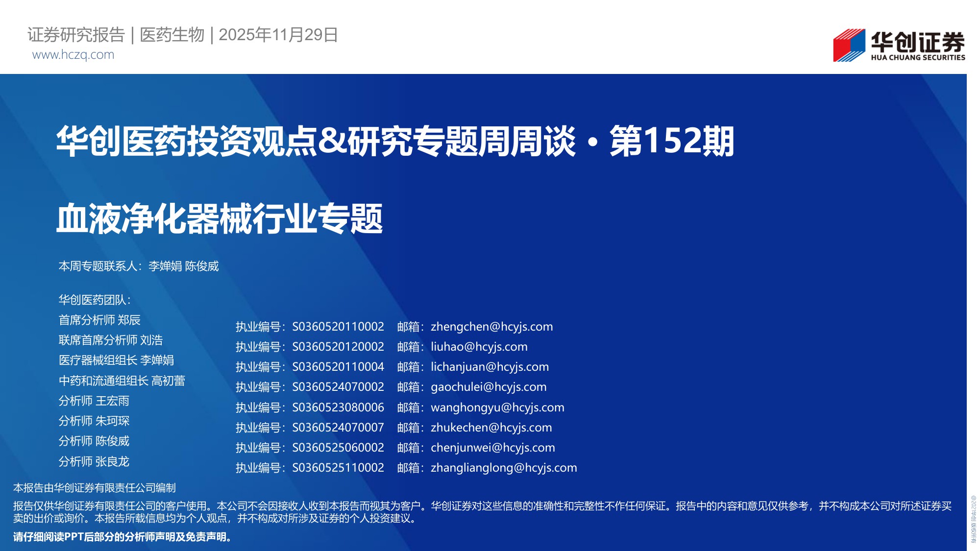Click the title 华创医药投资观点&研究专题周周谈 第152期
Viewport: 980px width, 551px height.
(x=395, y=142)
